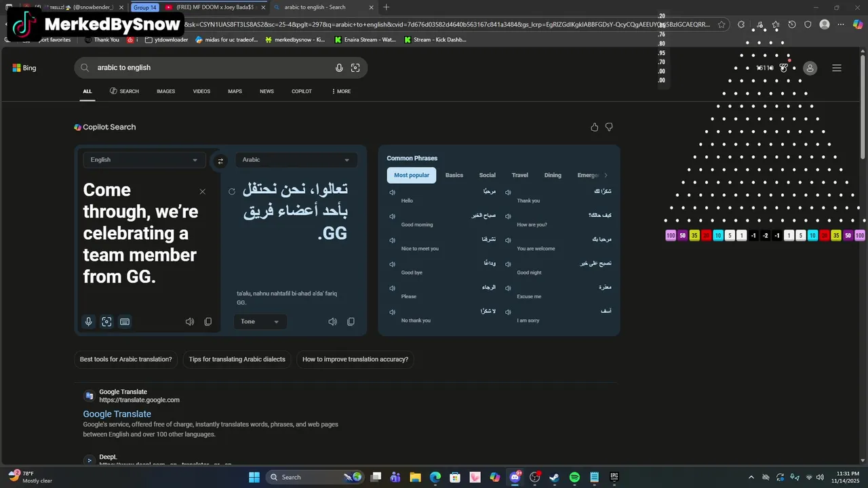Image resolution: width=868 pixels, height=488 pixels.
Task: Expand the More search categories menu
Action: coord(341,91)
